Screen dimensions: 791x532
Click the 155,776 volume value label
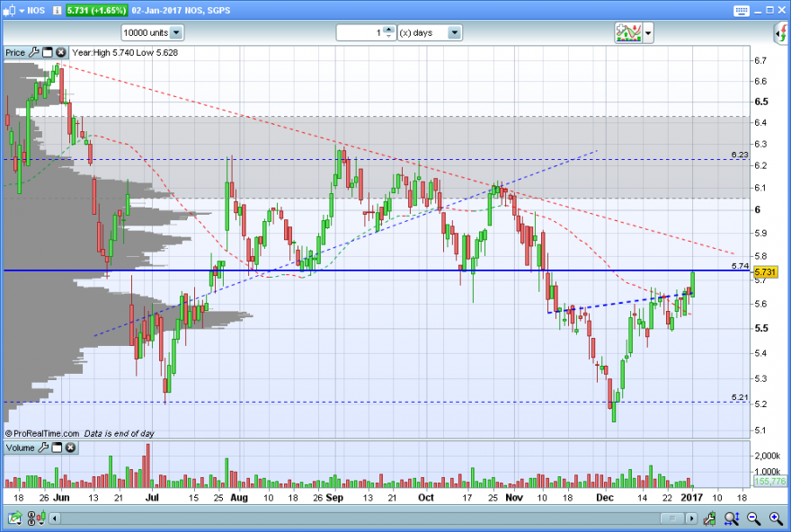coord(769,481)
